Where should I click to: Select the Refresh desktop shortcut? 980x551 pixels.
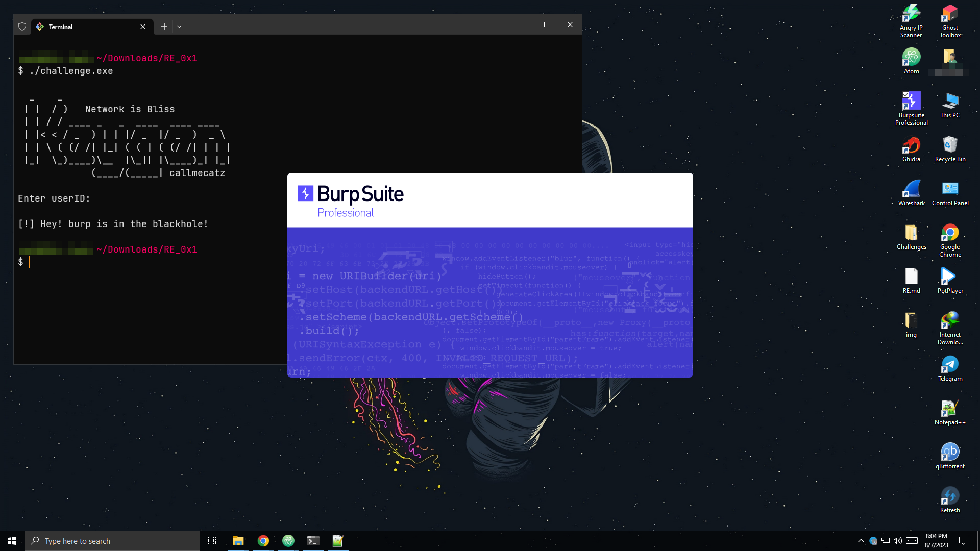point(950,499)
